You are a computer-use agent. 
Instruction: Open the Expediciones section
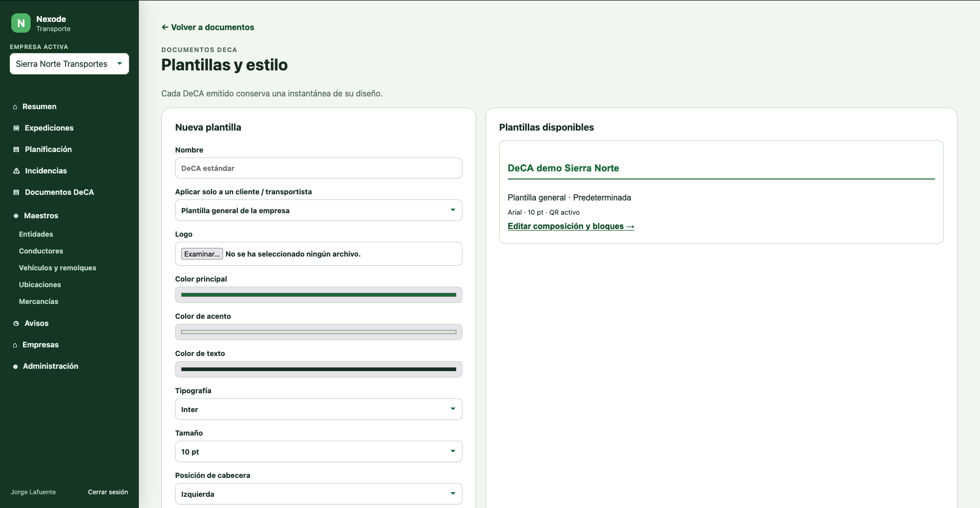[x=49, y=128]
